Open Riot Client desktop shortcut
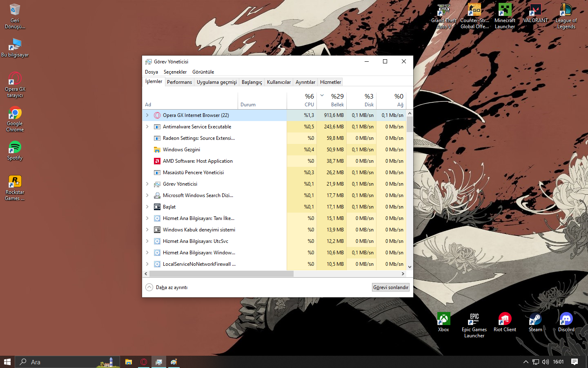This screenshot has width=588, height=368. pyautogui.click(x=505, y=322)
